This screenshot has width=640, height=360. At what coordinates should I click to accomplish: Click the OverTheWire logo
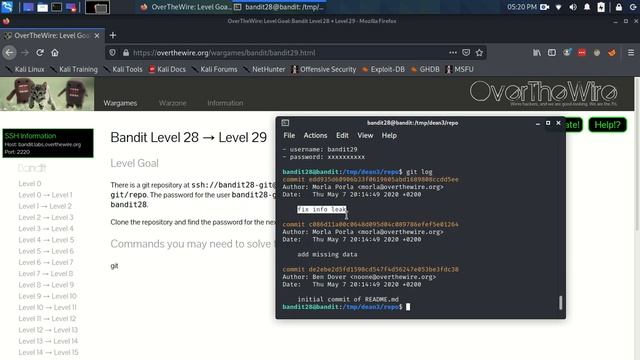543,92
